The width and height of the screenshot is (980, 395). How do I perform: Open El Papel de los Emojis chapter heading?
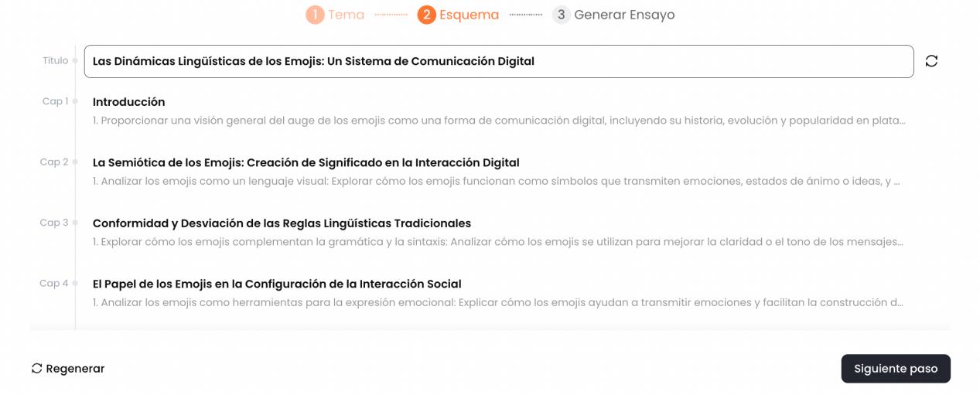[x=277, y=284]
